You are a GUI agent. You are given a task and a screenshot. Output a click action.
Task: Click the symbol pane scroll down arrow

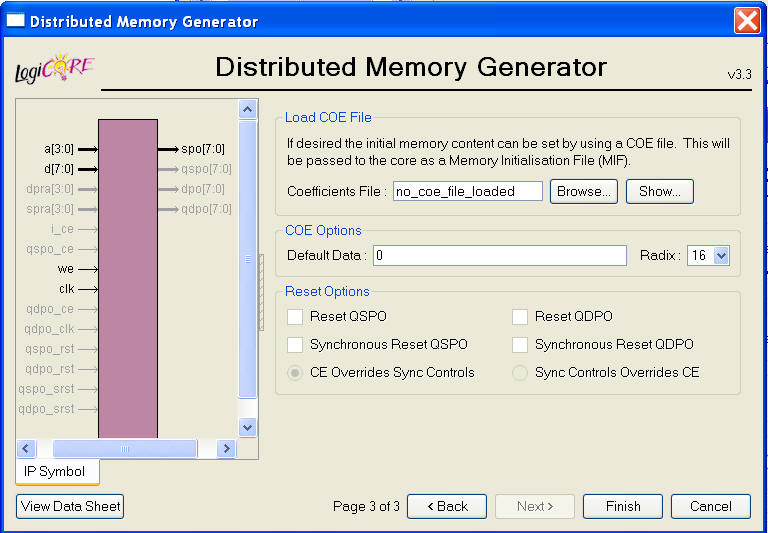pyautogui.click(x=247, y=427)
